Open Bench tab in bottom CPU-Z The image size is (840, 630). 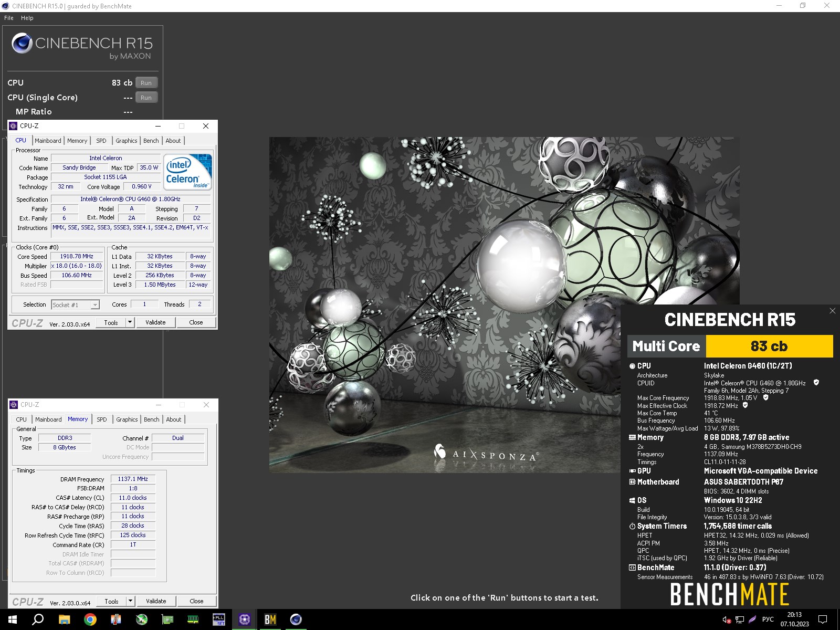[152, 419]
